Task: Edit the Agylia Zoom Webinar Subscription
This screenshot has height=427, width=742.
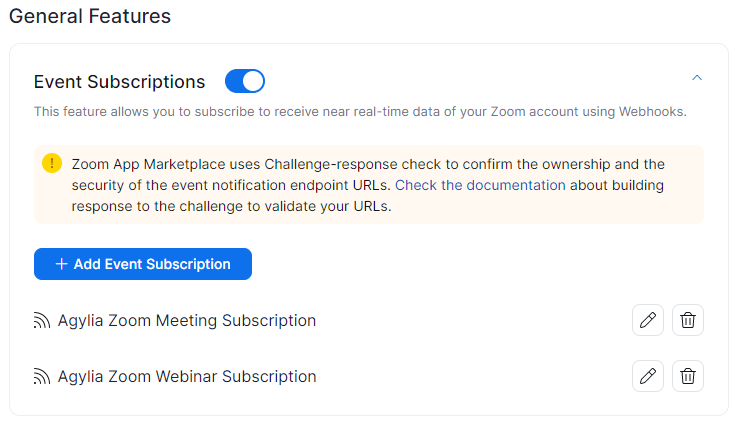Action: 648,376
